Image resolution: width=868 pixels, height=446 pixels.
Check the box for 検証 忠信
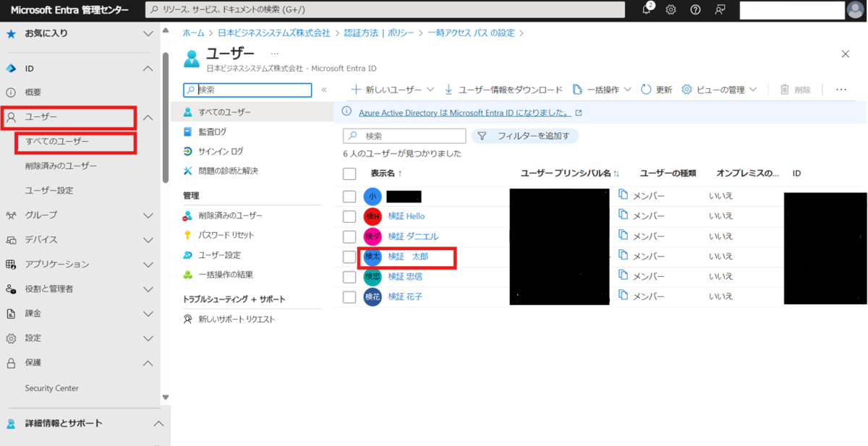tap(349, 277)
